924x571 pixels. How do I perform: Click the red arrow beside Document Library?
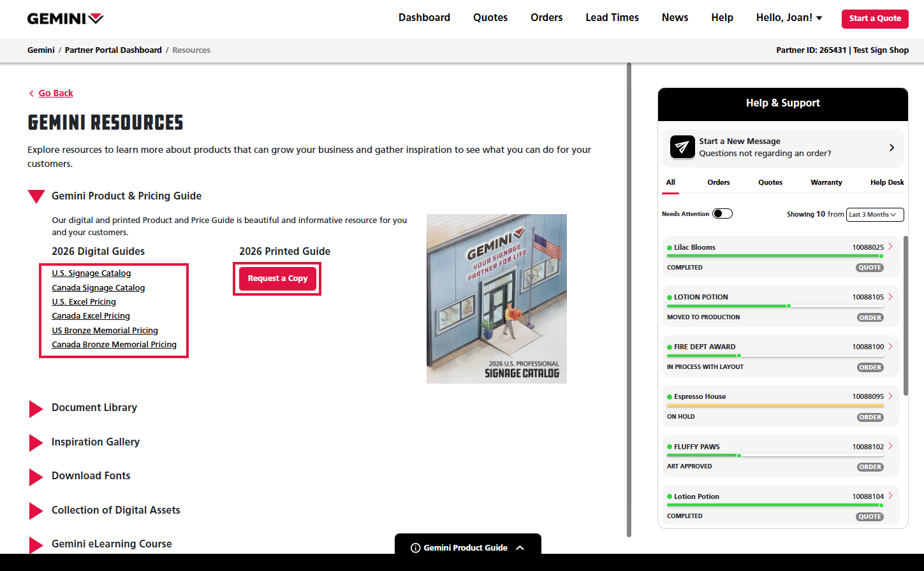(36, 408)
